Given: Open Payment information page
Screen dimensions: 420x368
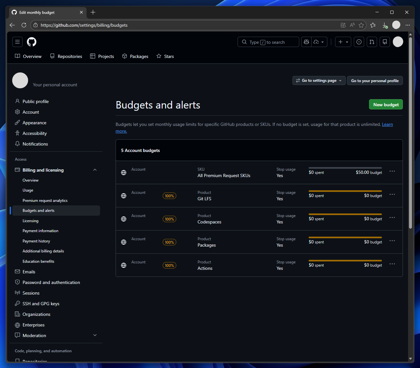Looking at the screenshot, I should point(40,231).
